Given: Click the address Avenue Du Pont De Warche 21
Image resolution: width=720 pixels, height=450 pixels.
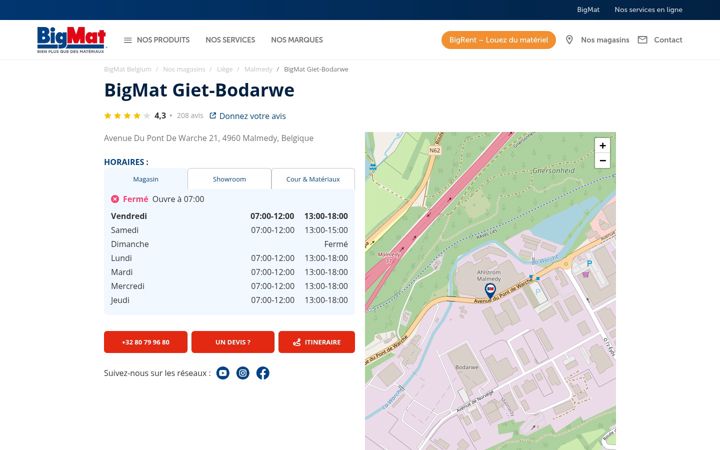Looking at the screenshot, I should [208, 138].
